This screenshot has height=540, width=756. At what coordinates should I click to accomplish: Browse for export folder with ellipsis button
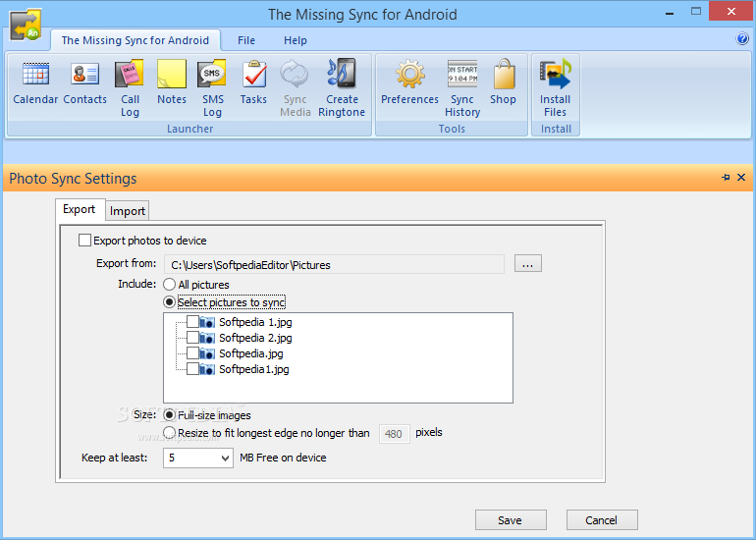(528, 264)
